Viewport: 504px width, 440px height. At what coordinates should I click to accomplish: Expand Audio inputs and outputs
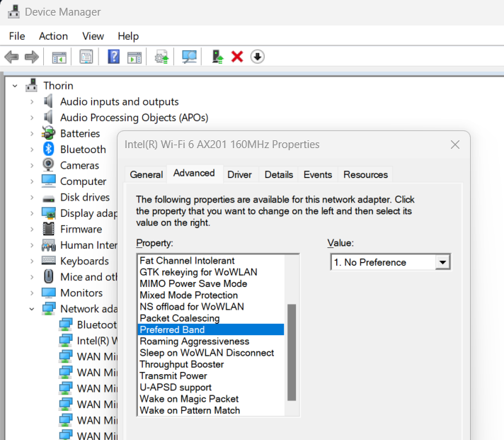(x=31, y=101)
